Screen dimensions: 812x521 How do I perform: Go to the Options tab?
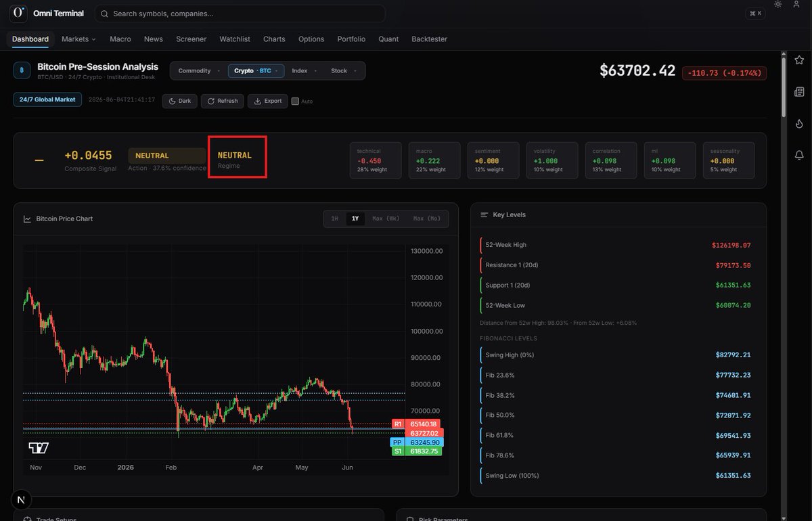coord(311,39)
